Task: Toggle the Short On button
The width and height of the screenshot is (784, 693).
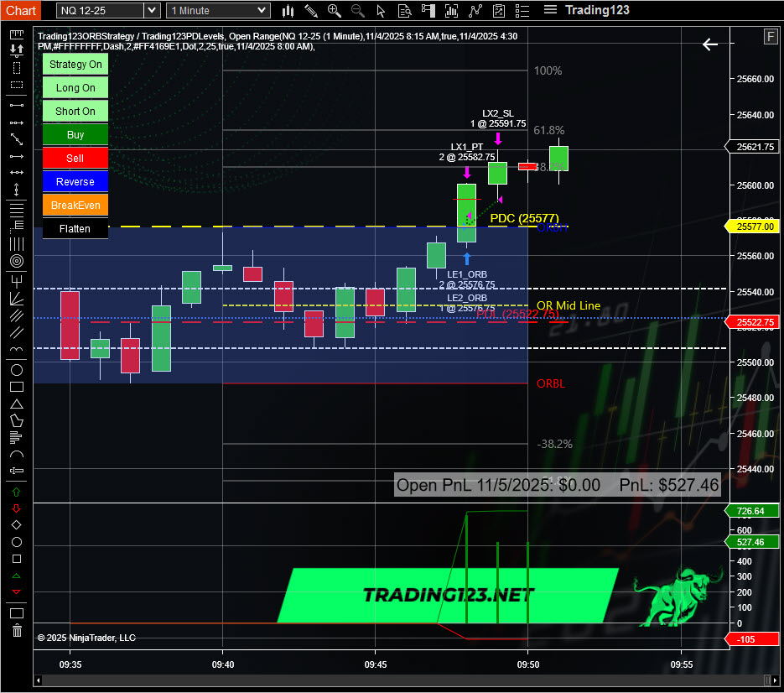Action: point(75,111)
